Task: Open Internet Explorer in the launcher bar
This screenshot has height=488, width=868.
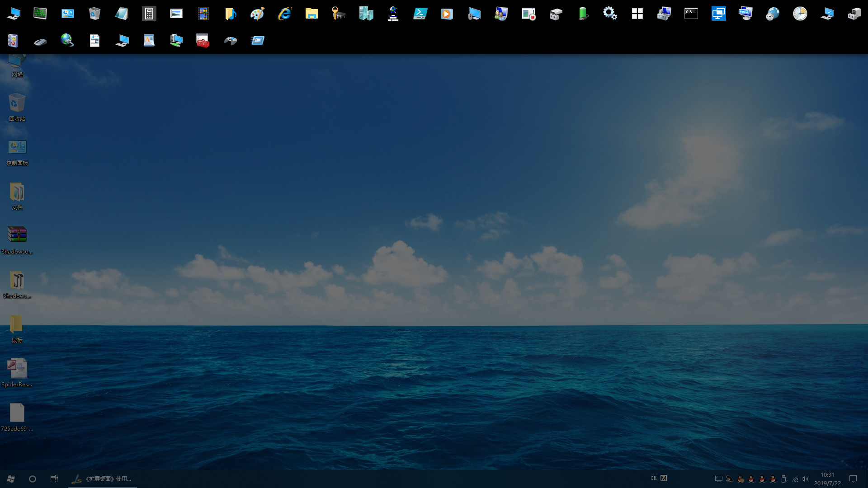Action: 284,14
